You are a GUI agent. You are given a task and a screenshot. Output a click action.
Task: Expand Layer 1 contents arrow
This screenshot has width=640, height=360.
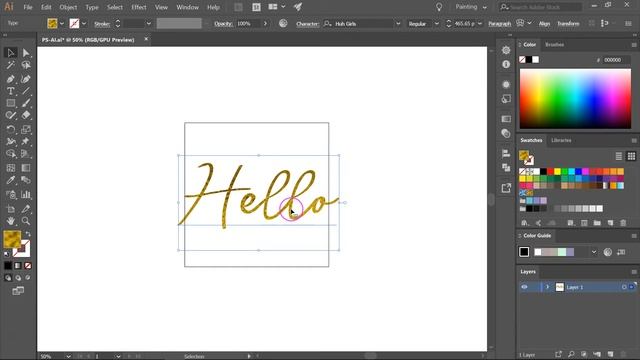click(x=547, y=287)
